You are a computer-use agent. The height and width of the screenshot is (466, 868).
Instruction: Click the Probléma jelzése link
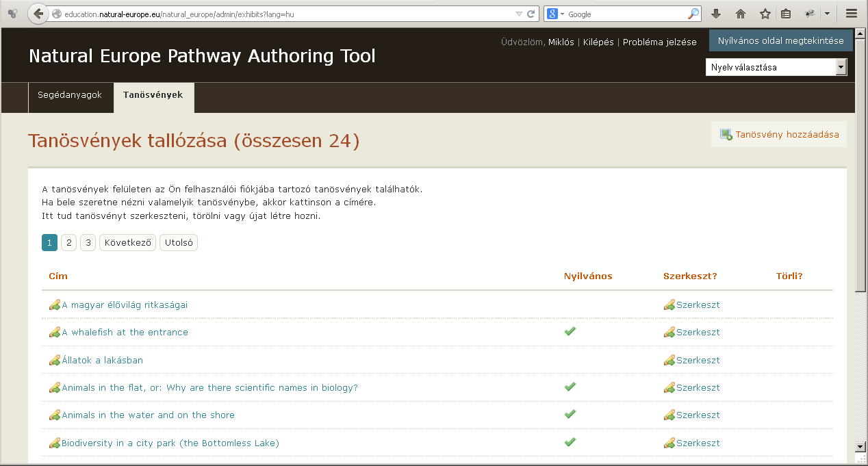click(660, 42)
